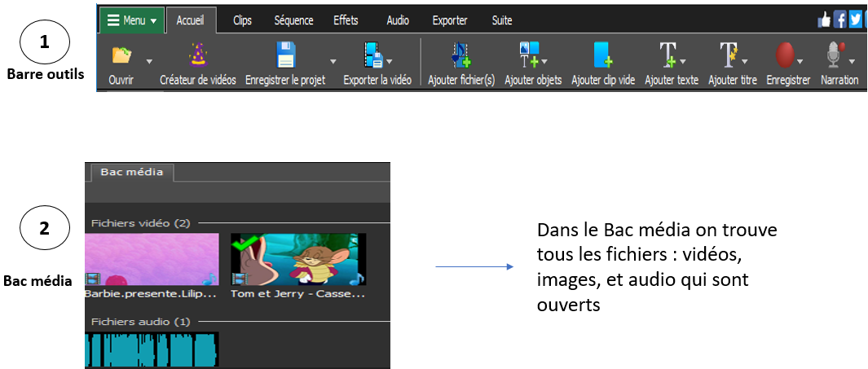Expand the Enregistrer le projet dropdown arrow
The height and width of the screenshot is (369, 868).
tap(333, 61)
